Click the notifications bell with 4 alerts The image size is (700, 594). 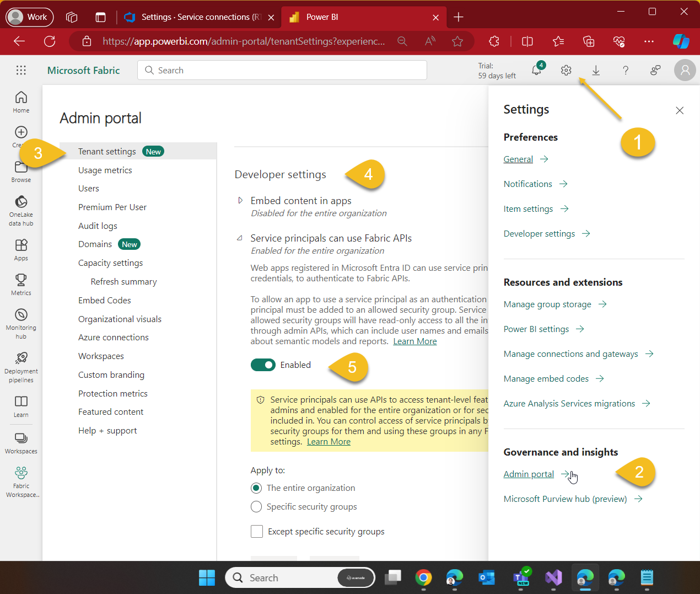tap(536, 70)
